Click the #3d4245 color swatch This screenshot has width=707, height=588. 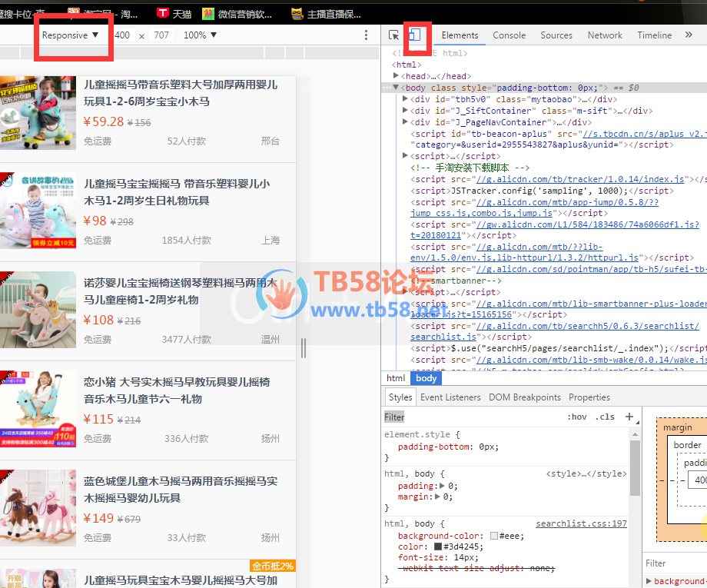coord(438,546)
